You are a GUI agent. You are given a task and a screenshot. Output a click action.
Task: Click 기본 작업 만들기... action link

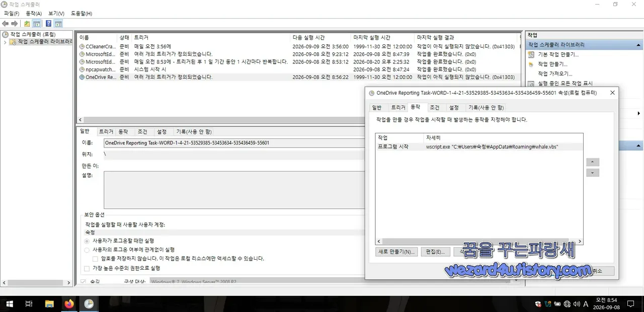click(x=558, y=54)
